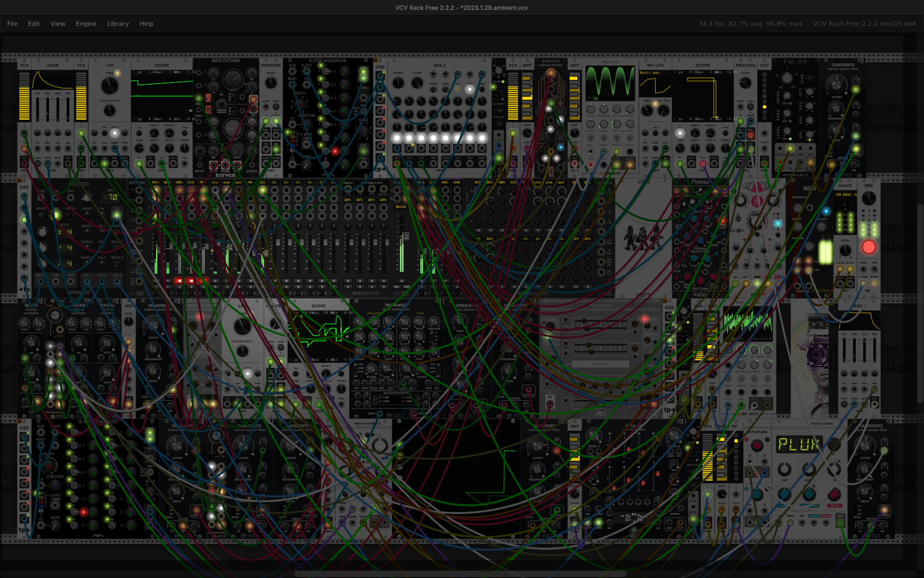Open the Library menu

(x=118, y=24)
